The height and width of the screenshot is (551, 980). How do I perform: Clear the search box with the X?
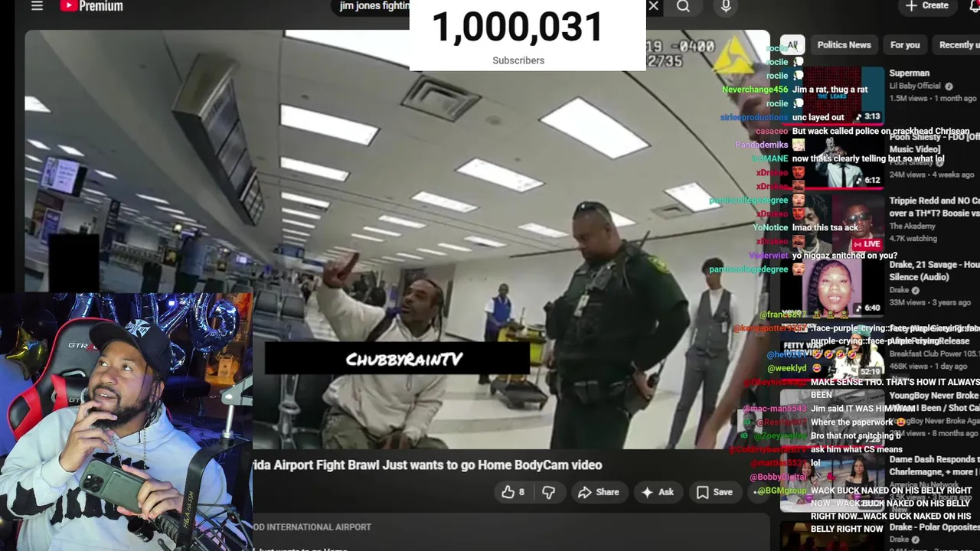(x=653, y=6)
